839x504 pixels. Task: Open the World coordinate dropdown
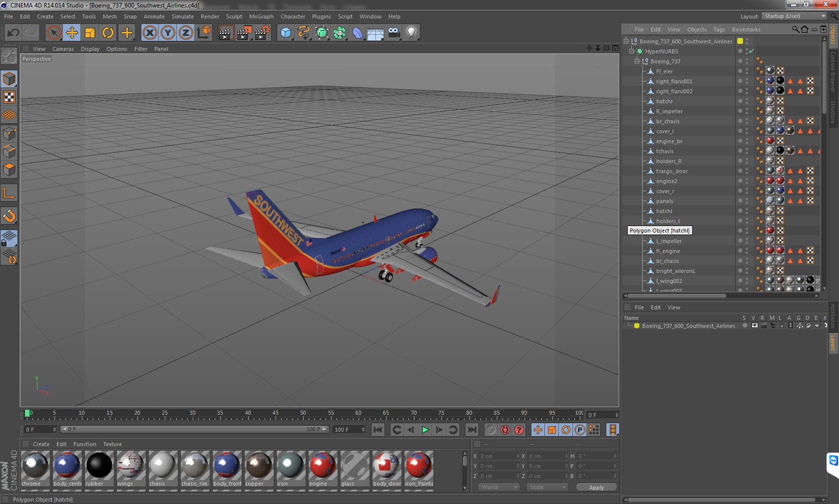tap(500, 487)
